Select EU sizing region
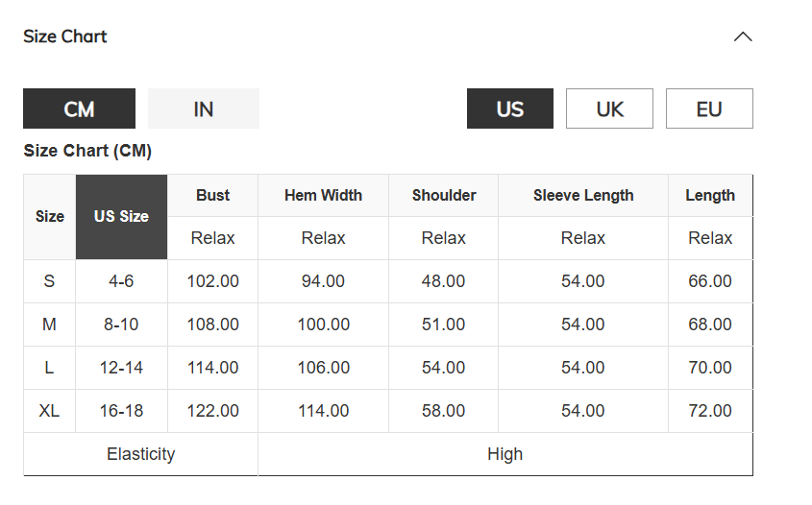The width and height of the screenshot is (812, 505). [709, 108]
